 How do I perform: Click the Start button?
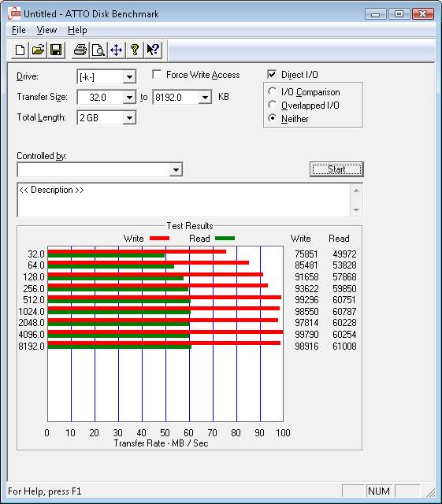tap(336, 169)
